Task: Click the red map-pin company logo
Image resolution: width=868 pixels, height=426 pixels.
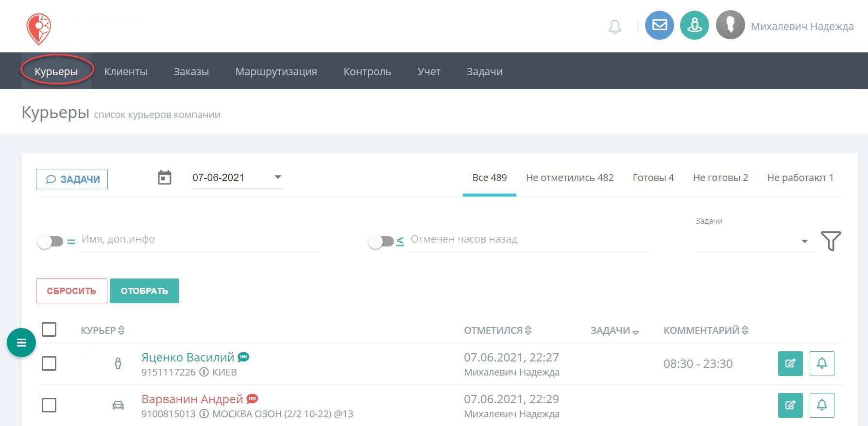Action: pos(39,28)
